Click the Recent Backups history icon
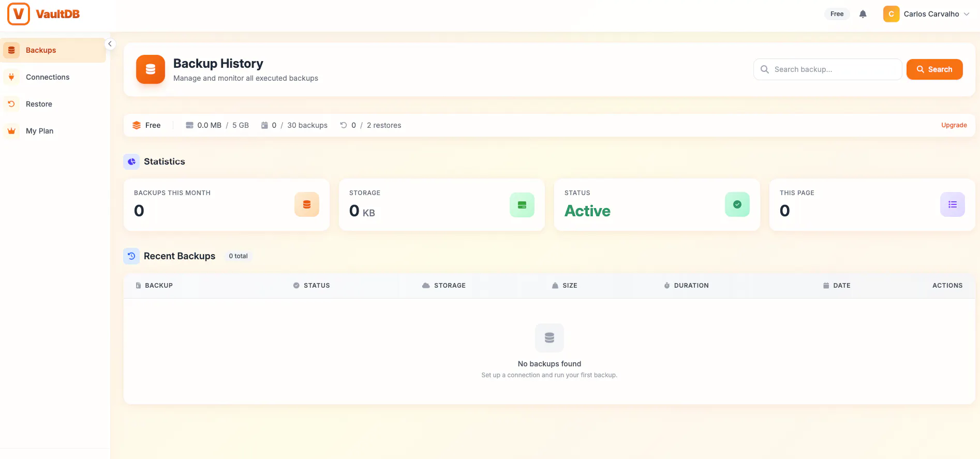This screenshot has width=980, height=459. click(131, 256)
